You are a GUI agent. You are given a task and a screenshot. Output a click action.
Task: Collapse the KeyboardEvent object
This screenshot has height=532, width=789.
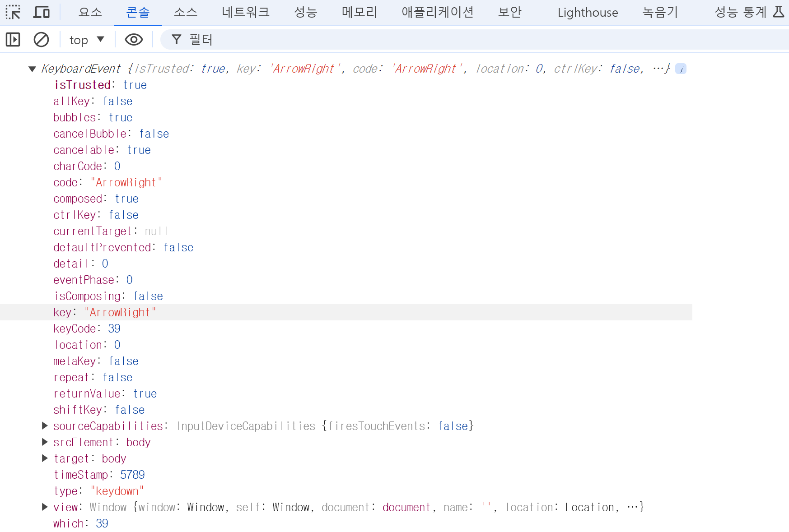tap(32, 69)
